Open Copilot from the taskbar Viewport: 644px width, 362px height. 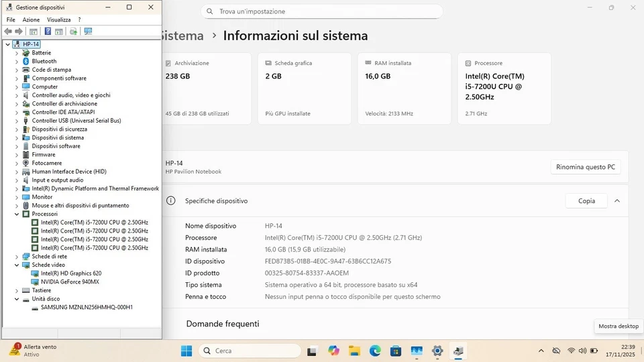(333, 351)
